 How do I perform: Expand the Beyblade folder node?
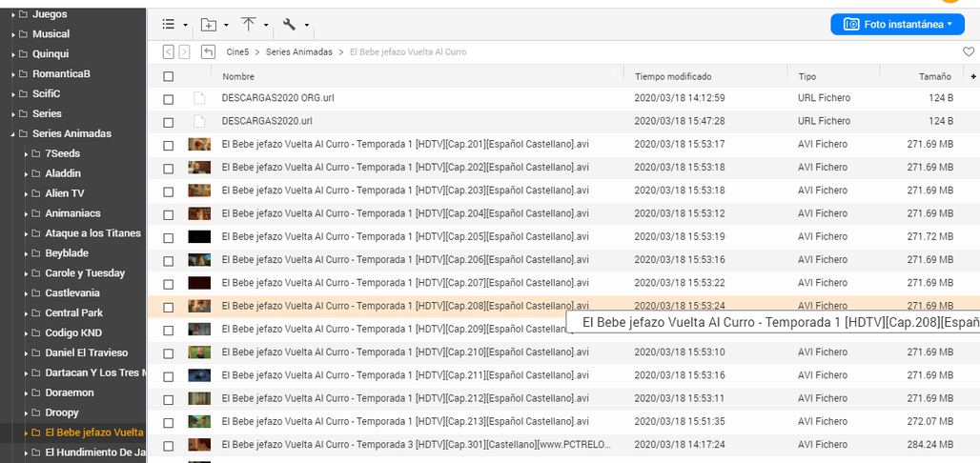click(x=26, y=253)
